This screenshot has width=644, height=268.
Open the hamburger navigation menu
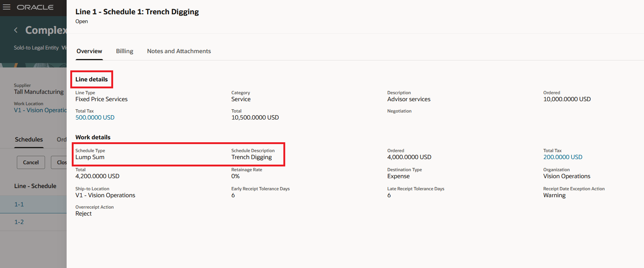click(x=7, y=7)
